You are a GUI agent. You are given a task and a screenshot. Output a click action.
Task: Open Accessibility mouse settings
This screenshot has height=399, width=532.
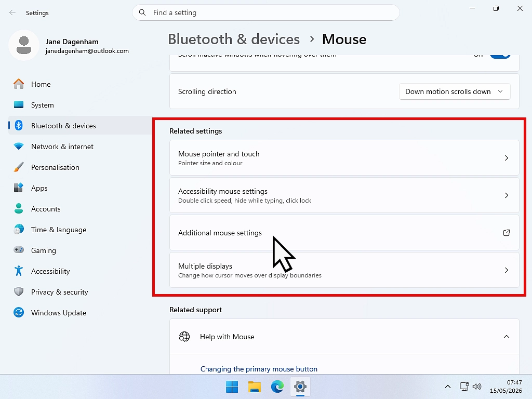coord(344,195)
